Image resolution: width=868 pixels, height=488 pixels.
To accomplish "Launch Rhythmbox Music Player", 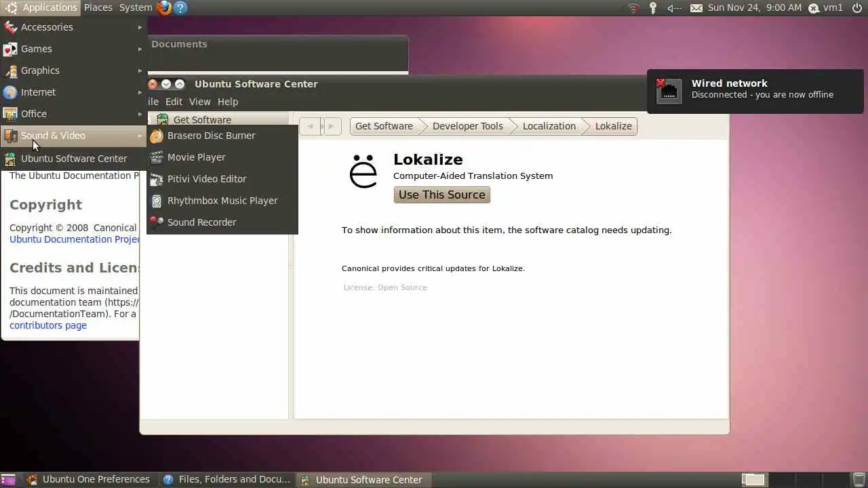I will point(222,201).
